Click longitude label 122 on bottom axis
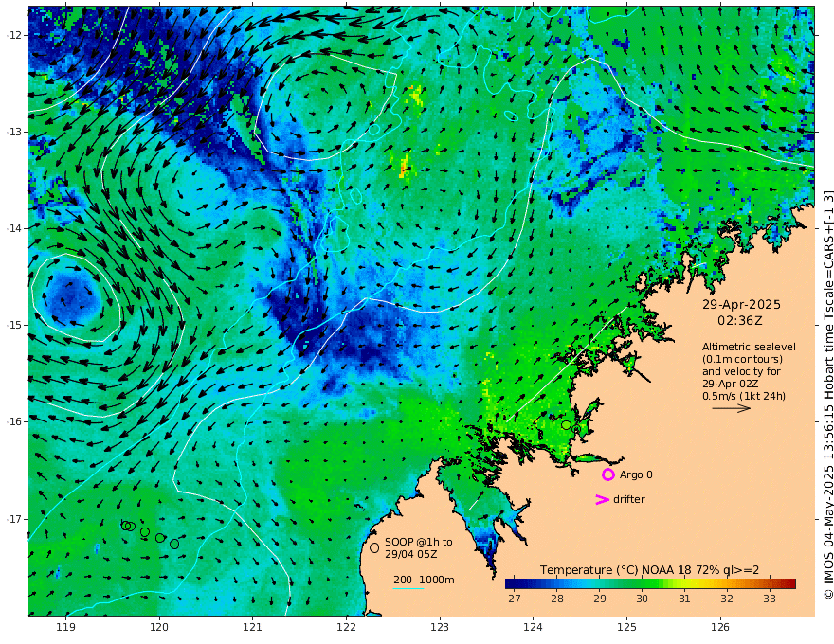834x644 pixels. click(346, 628)
